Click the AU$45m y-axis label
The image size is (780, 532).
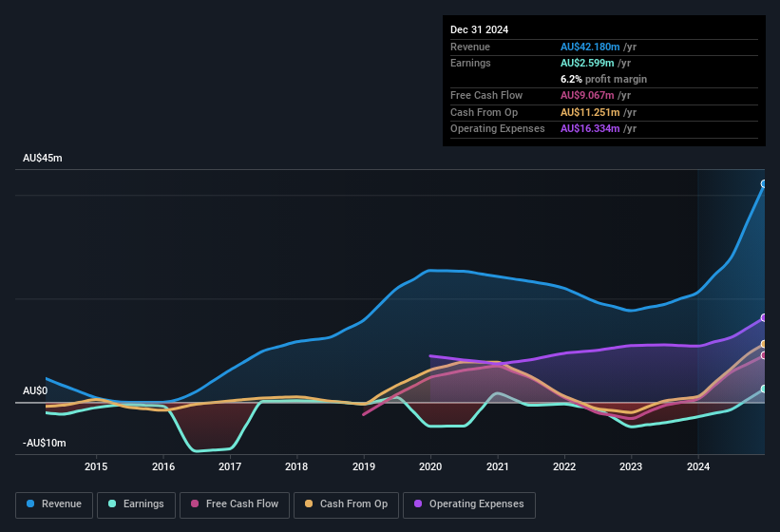[x=43, y=158]
